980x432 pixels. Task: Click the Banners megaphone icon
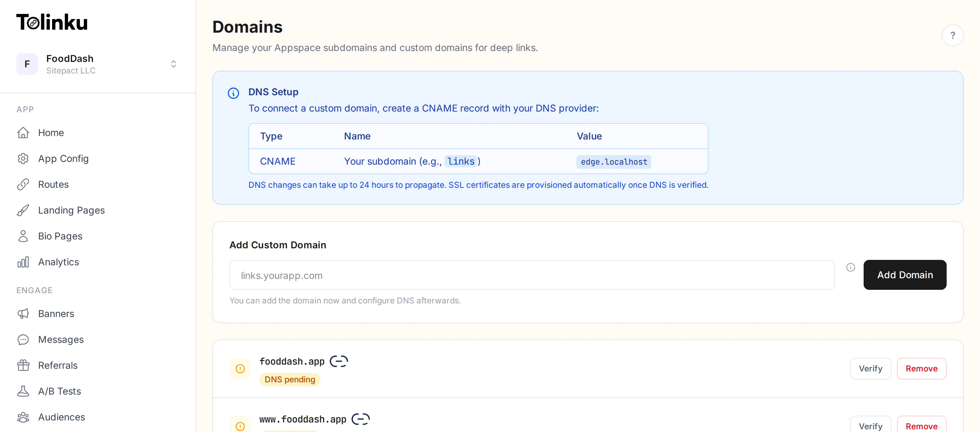click(23, 314)
